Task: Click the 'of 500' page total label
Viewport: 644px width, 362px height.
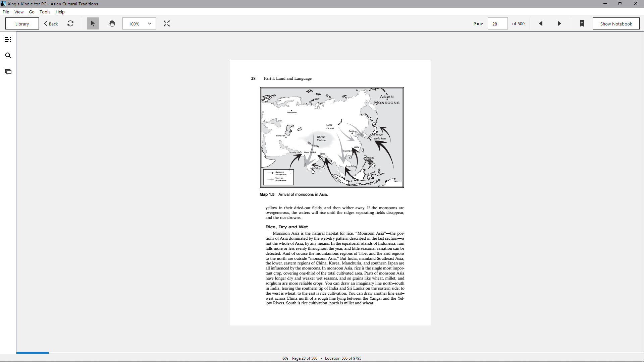Action: 518,24
